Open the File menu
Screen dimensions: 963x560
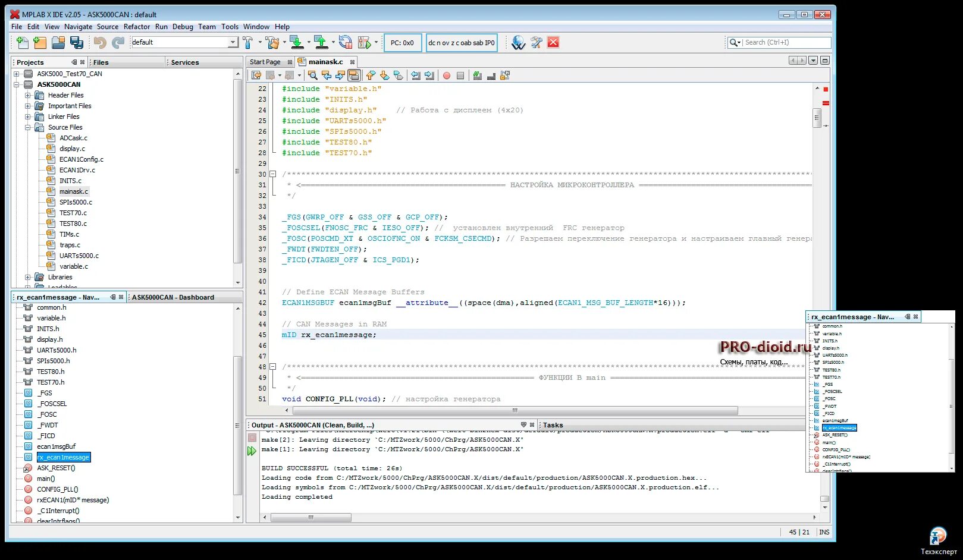click(17, 27)
